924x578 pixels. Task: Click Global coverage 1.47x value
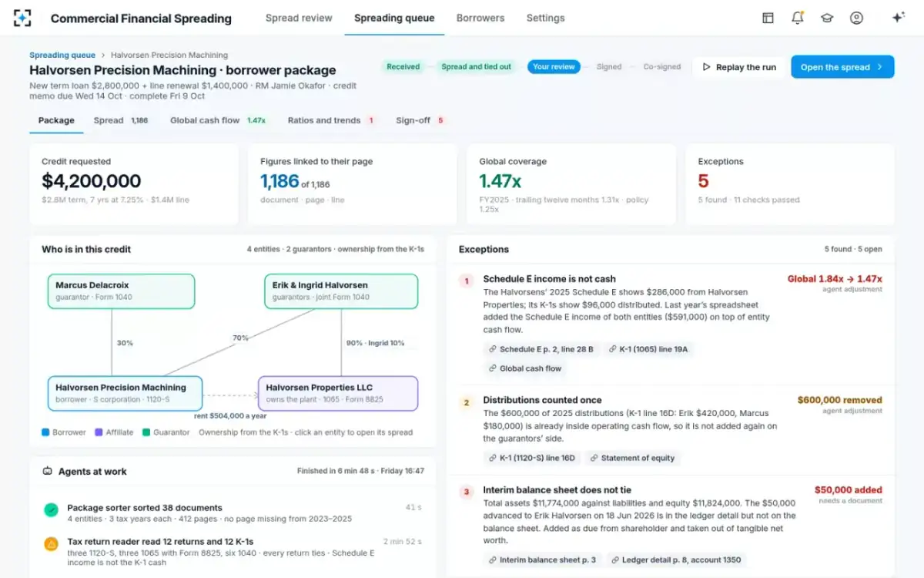(x=500, y=182)
